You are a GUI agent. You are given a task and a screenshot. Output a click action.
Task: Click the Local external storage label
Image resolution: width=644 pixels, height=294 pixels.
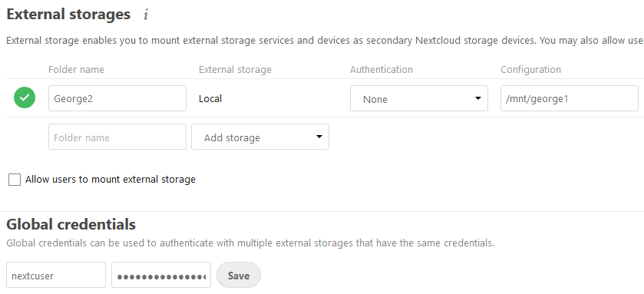(210, 98)
